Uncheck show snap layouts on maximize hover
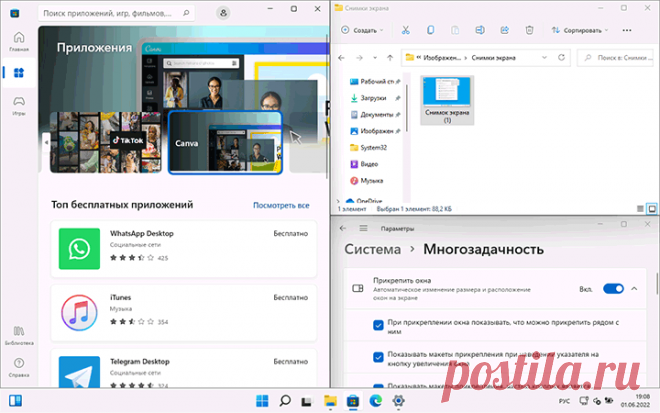Screen dimensions: 660x413 click(x=378, y=357)
